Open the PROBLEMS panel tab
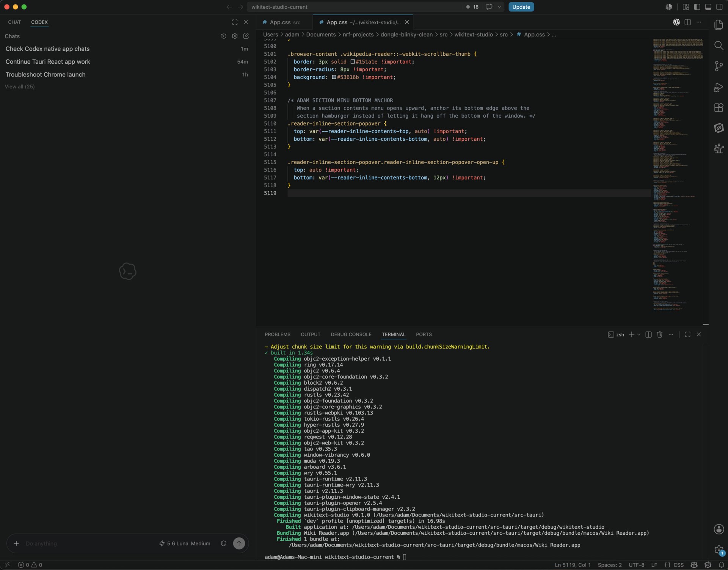The width and height of the screenshot is (728, 570). tap(278, 334)
